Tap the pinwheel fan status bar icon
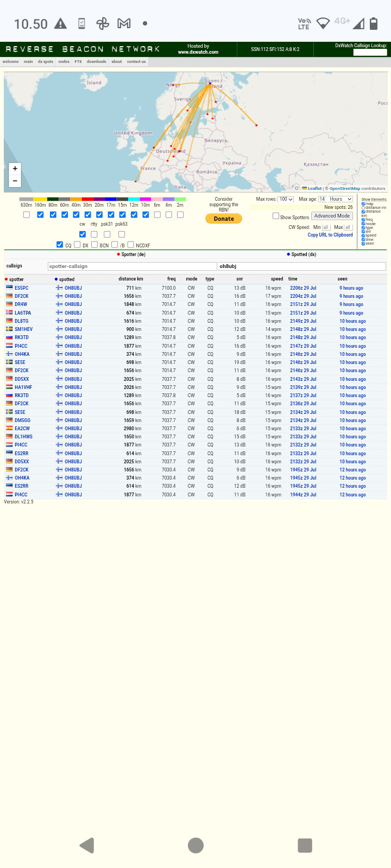The height and width of the screenshot is (868, 391). (103, 23)
